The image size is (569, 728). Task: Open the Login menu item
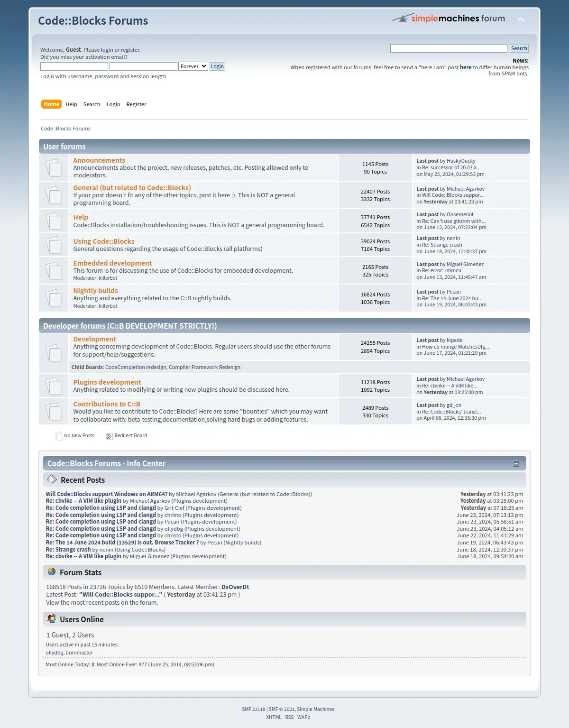tap(113, 104)
